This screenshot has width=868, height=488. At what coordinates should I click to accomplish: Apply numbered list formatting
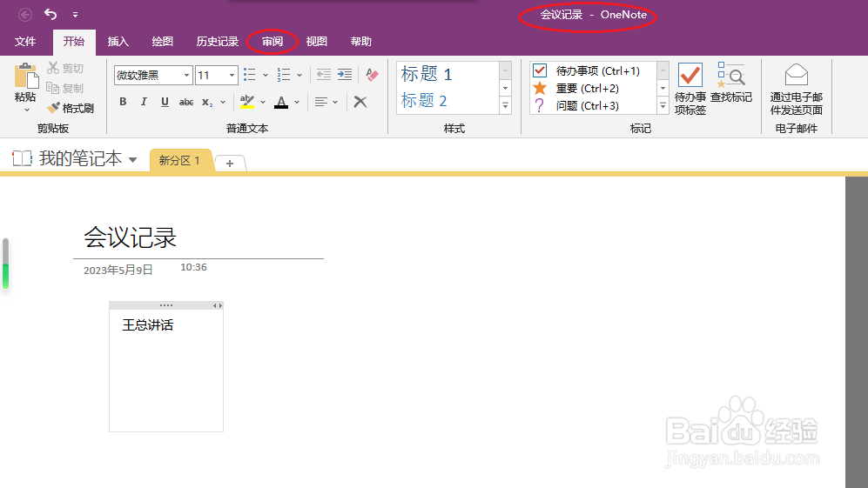(x=284, y=75)
